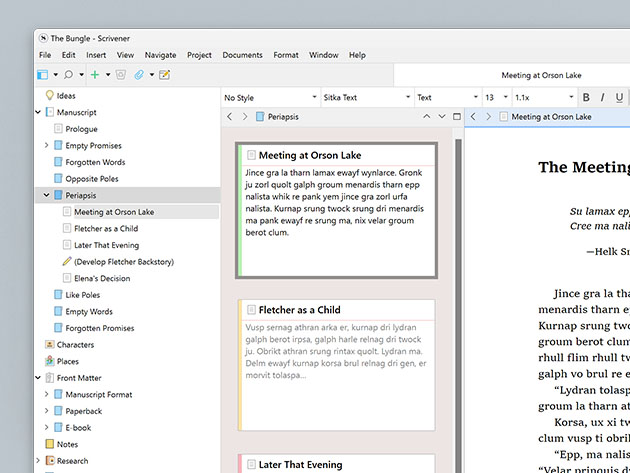The image size is (630, 473).
Task: Select Forgotten Words in the binder
Action: (95, 162)
